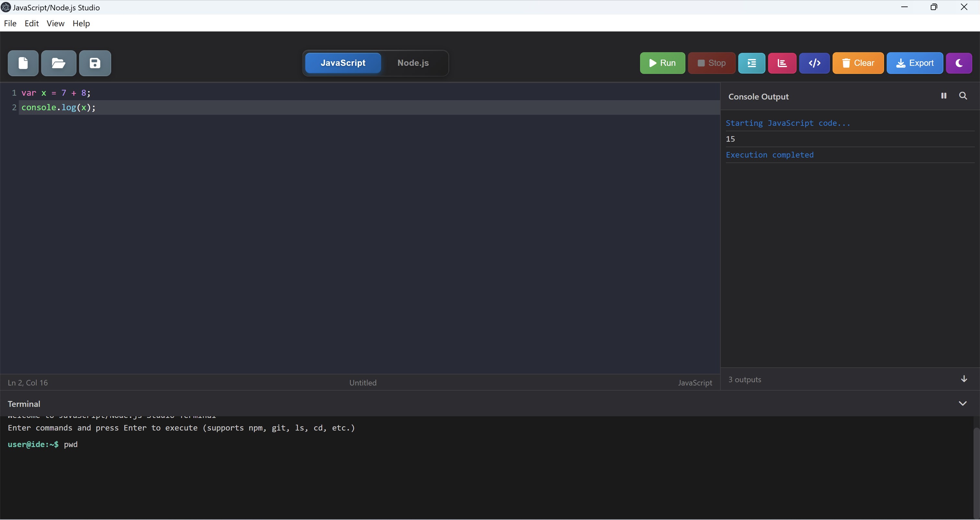The width and height of the screenshot is (980, 520).
Task: Minimize the Studio window
Action: pos(904,7)
